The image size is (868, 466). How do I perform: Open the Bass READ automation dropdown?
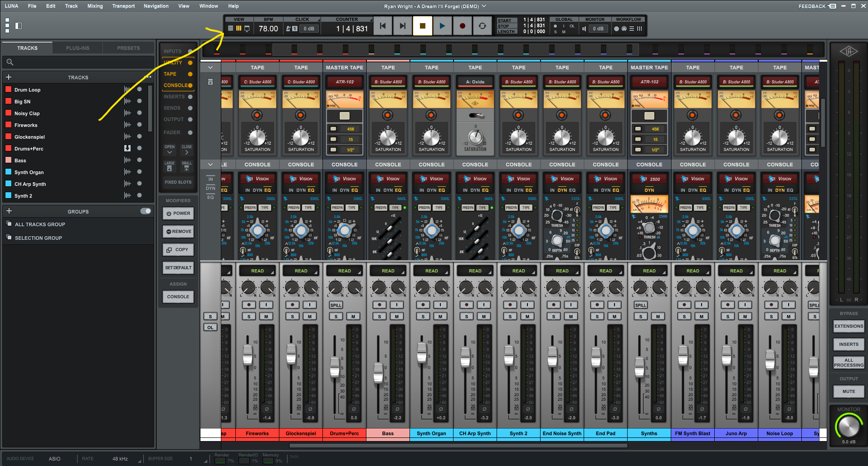[388, 271]
